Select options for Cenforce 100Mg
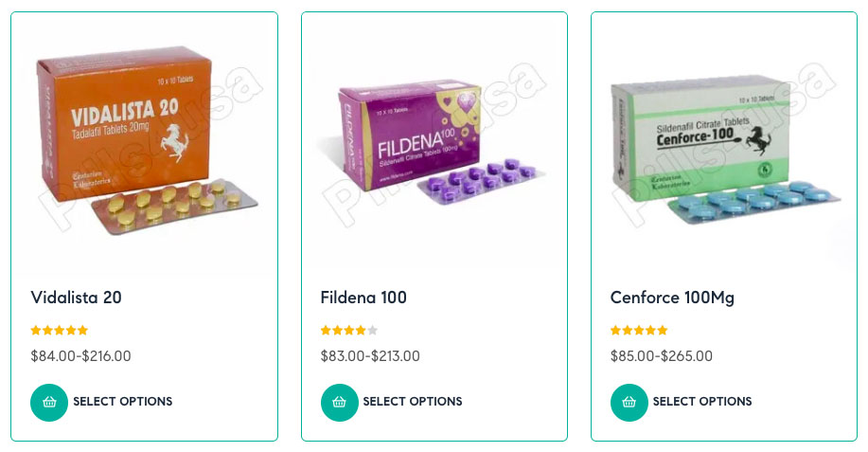The image size is (868, 452). point(702,402)
